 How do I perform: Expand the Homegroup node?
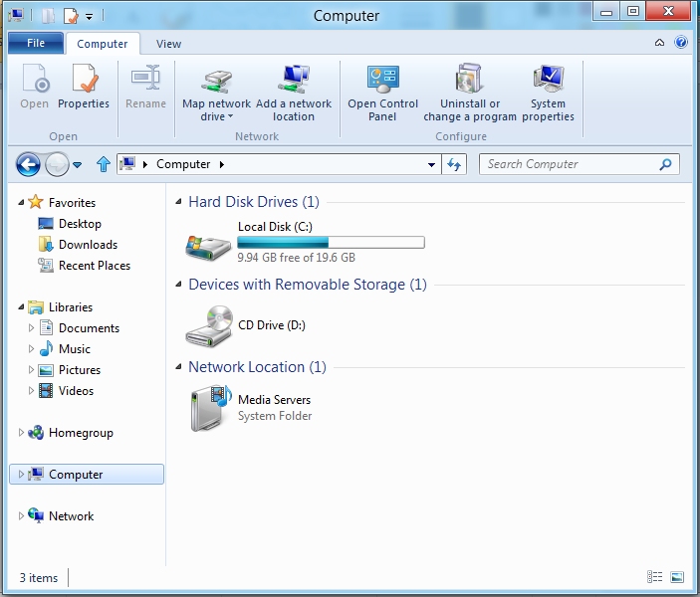click(21, 433)
